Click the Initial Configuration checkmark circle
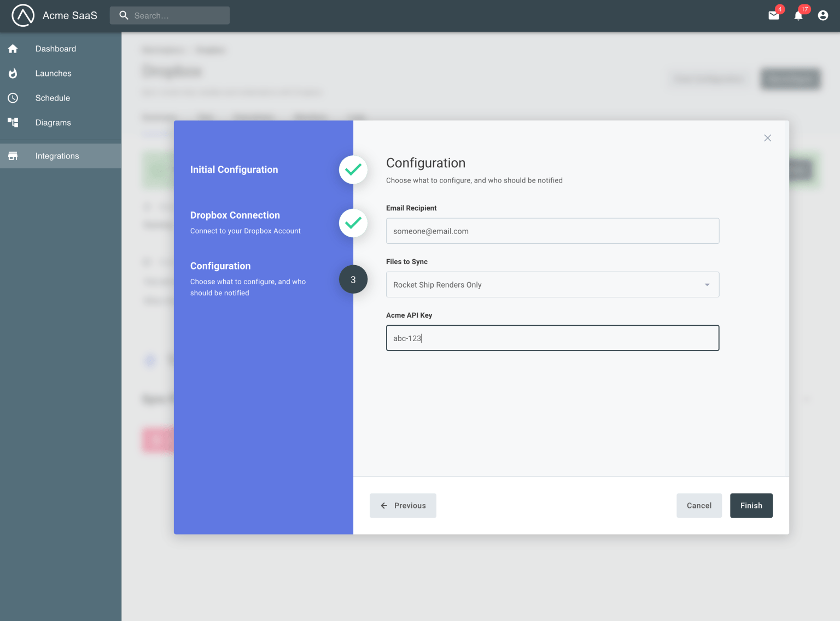Screen dimensions: 840x621 point(353,169)
